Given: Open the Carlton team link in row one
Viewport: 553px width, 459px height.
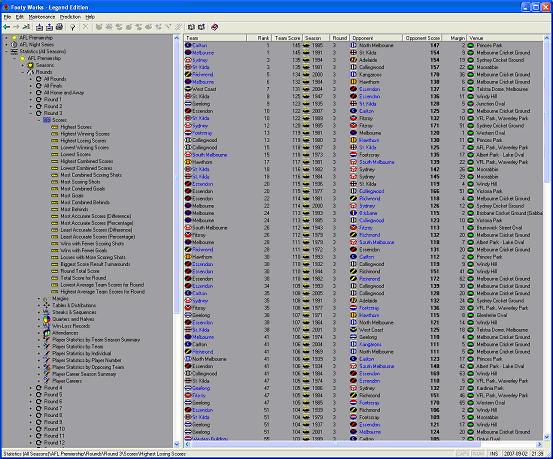Looking at the screenshot, I should coord(200,46).
